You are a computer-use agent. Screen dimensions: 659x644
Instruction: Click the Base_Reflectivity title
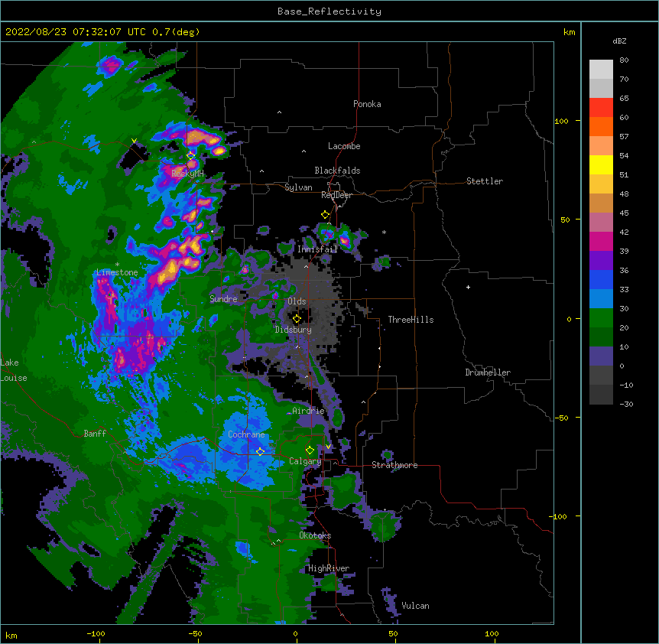(329, 11)
